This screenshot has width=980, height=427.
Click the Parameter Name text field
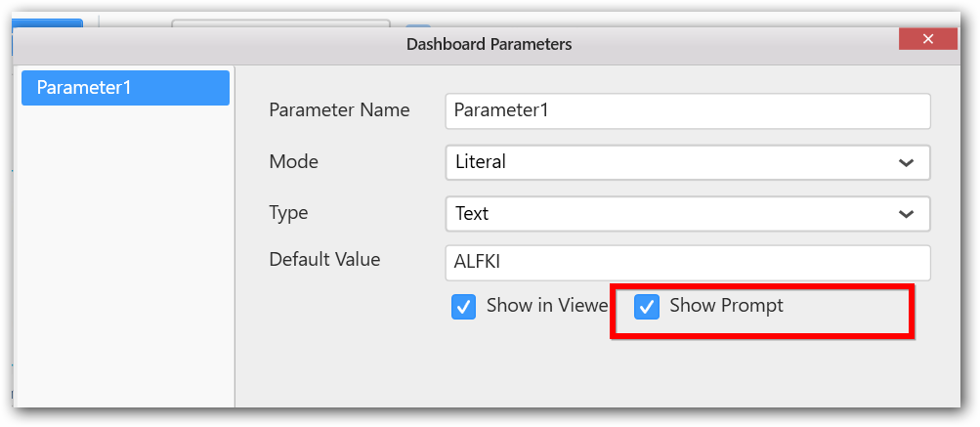tap(687, 111)
